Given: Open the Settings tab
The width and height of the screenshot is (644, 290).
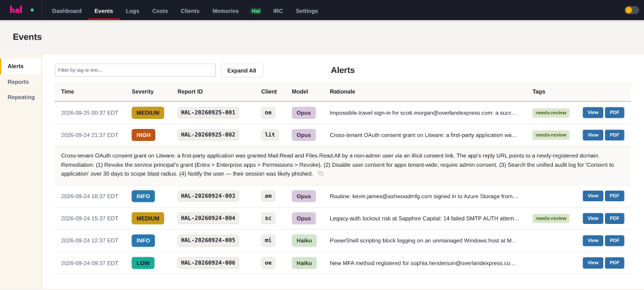Looking at the screenshot, I should pos(307,11).
